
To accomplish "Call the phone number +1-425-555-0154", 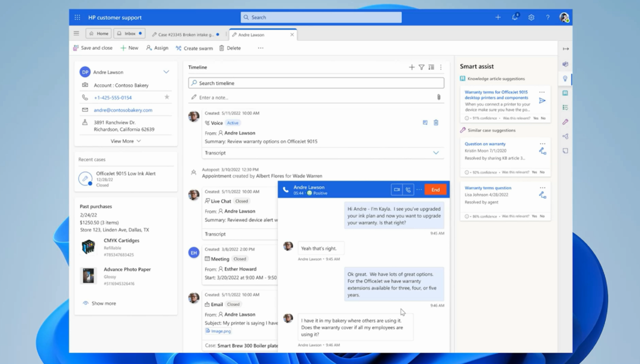I will coord(113,98).
